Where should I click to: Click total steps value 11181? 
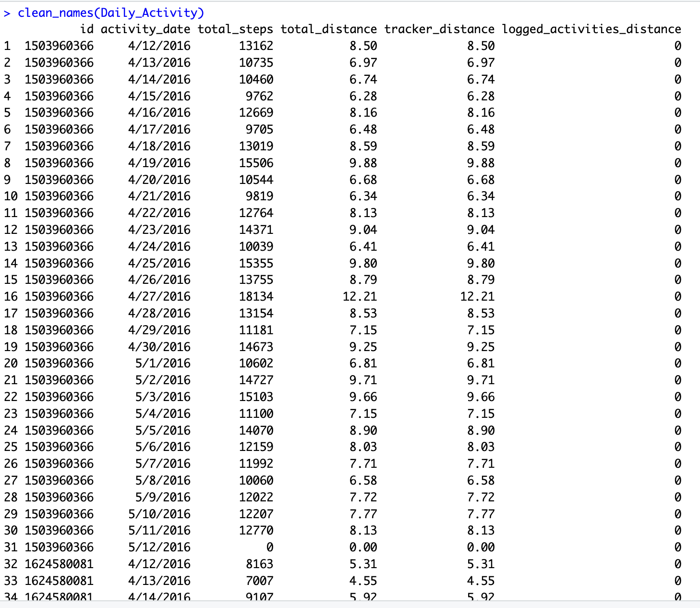pos(256,330)
